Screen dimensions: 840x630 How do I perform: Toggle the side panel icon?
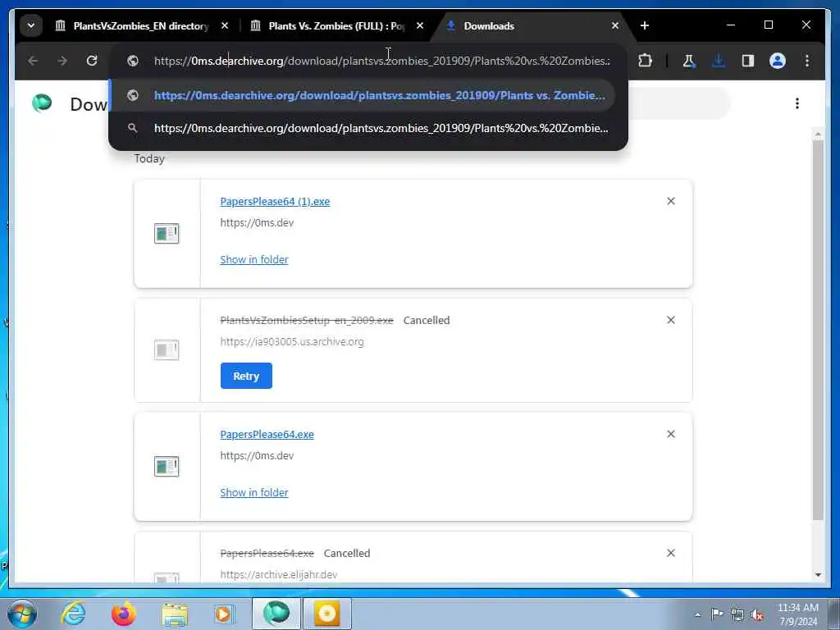[748, 61]
